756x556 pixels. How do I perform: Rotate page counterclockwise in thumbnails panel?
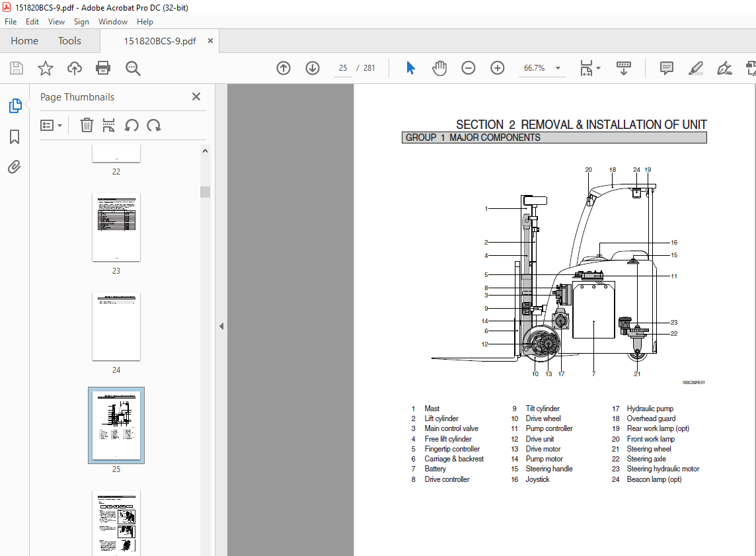pos(132,125)
